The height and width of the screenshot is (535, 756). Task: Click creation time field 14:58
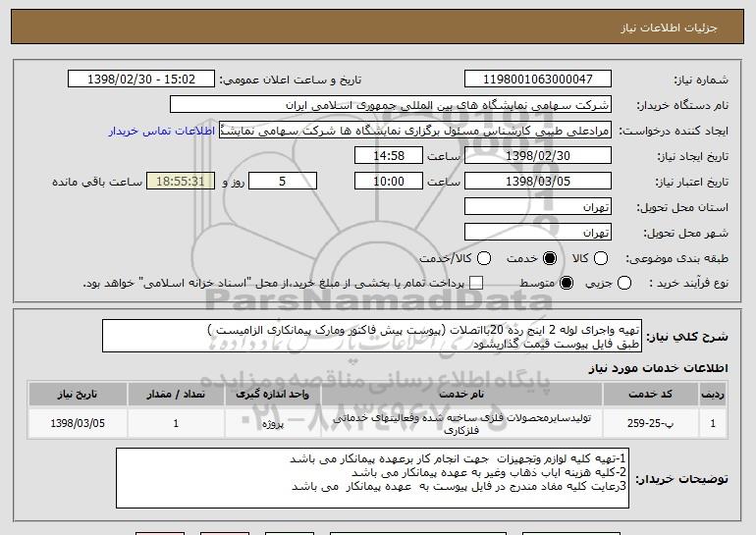click(x=389, y=156)
